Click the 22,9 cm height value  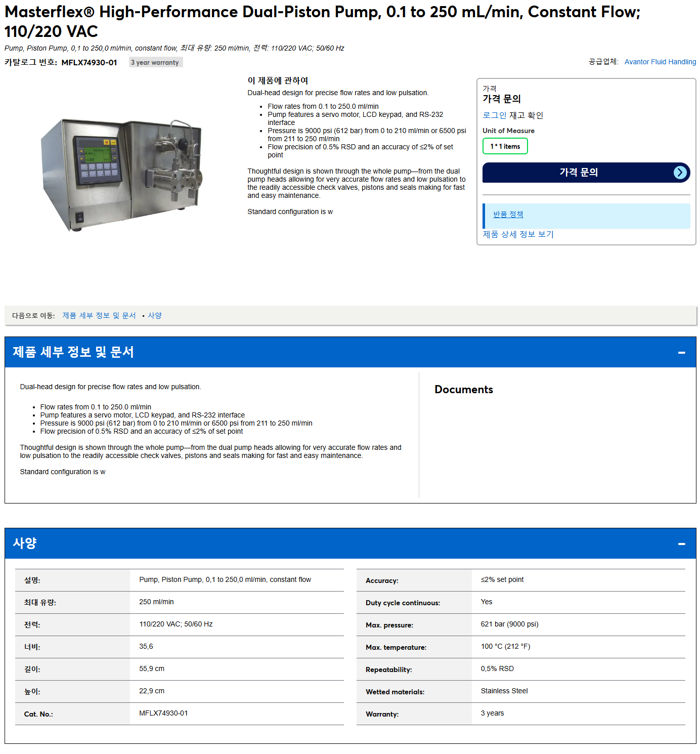click(152, 691)
